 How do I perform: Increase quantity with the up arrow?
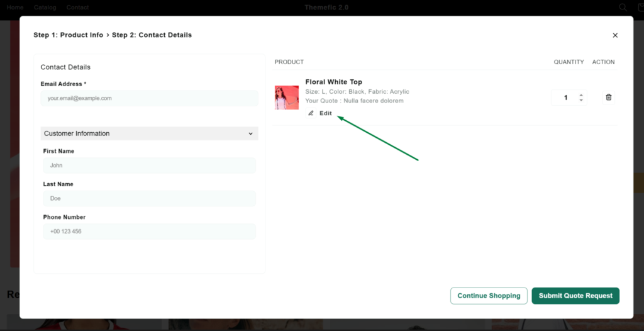[581, 95]
